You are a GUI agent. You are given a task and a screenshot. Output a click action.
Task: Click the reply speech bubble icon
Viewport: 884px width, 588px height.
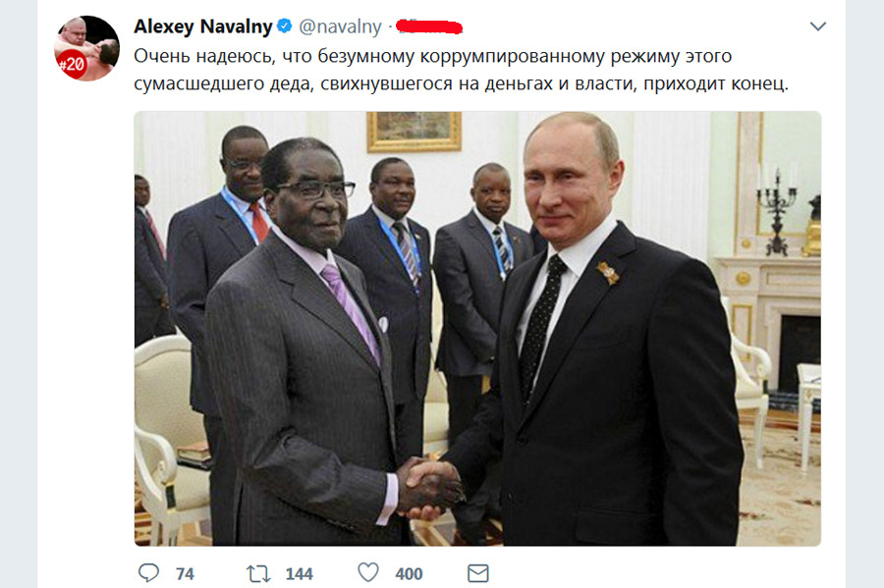click(149, 573)
